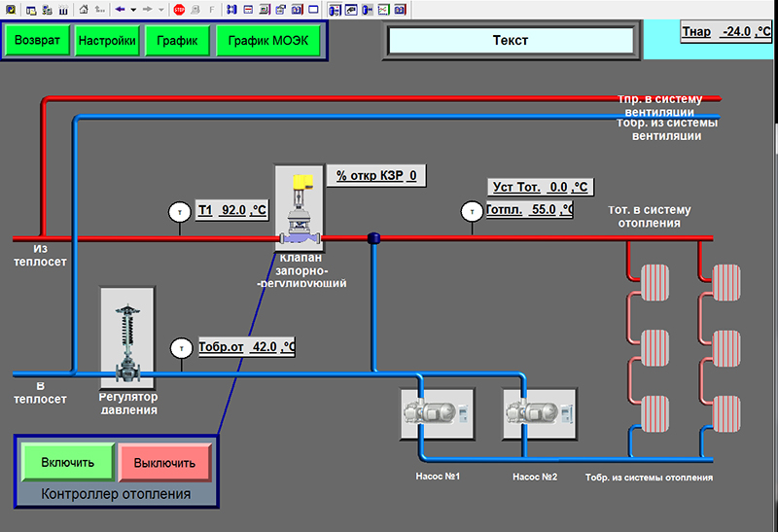Click the Текст display box

[511, 41]
